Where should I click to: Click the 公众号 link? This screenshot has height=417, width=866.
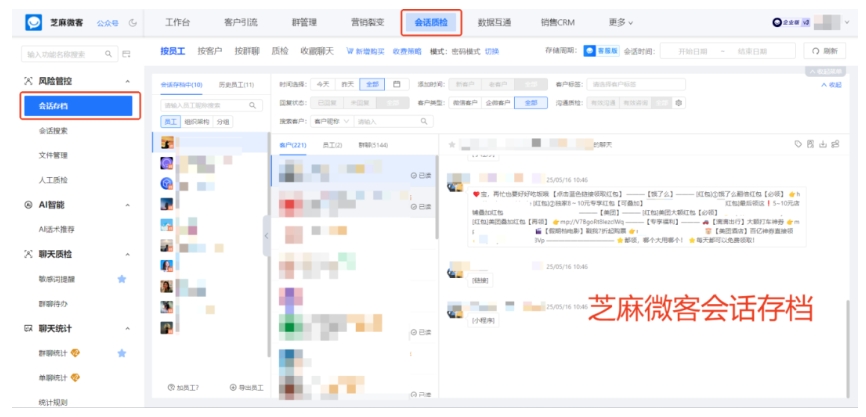(x=108, y=23)
